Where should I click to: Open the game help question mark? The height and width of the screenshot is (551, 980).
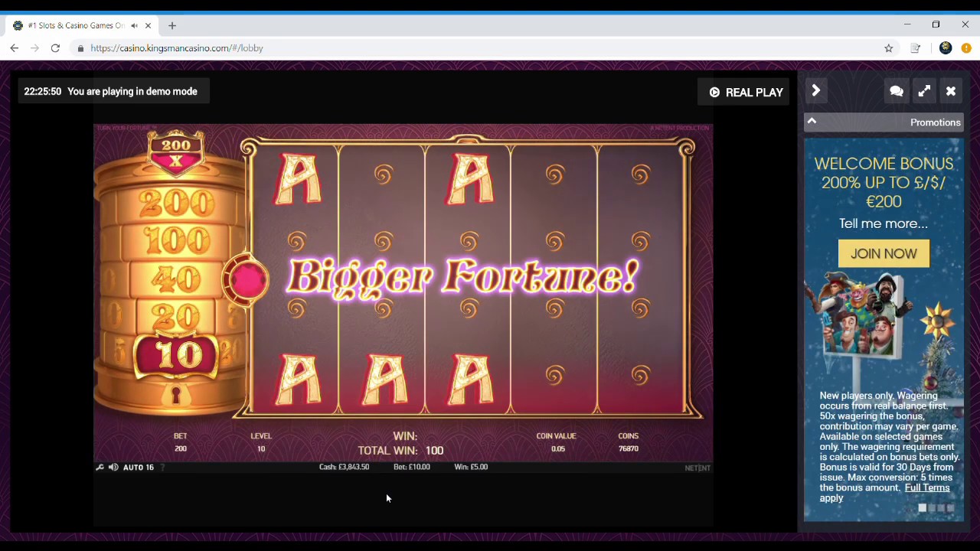pos(162,467)
